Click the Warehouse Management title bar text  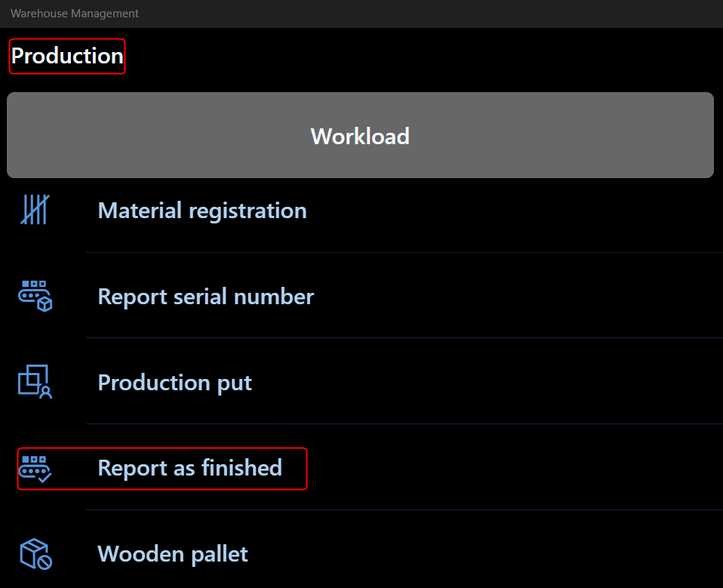tap(74, 14)
